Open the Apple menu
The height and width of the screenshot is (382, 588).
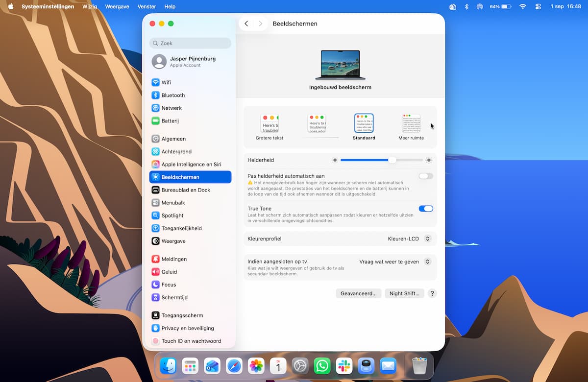tap(11, 6)
